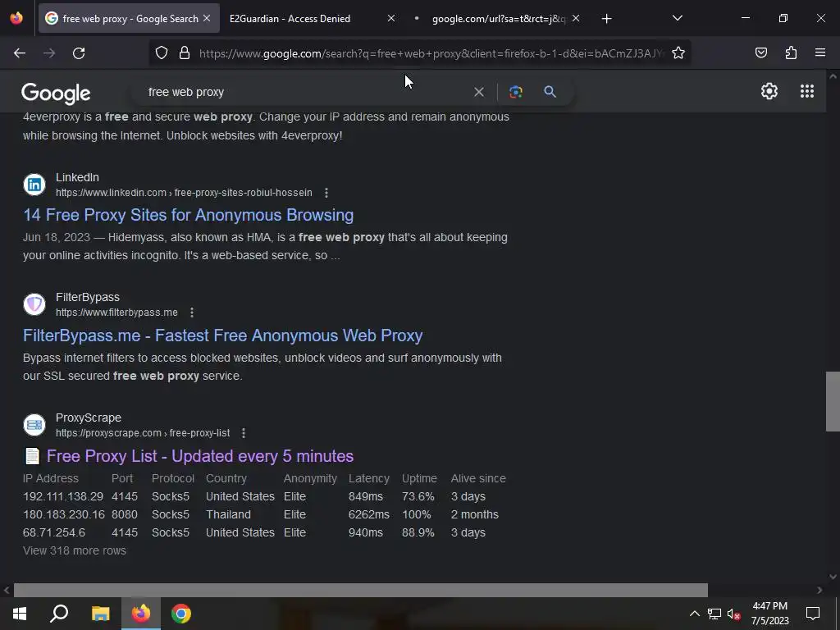
Task: Show site security padlock info
Action: pyautogui.click(x=185, y=53)
